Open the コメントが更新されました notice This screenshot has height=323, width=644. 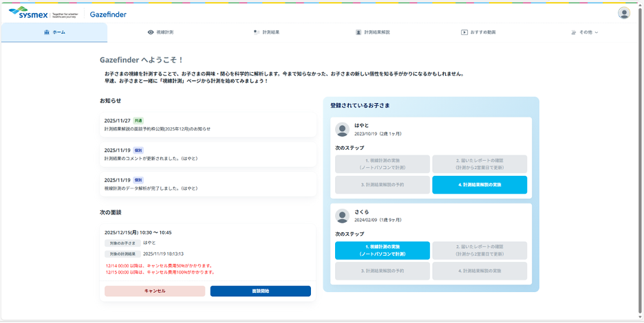click(x=208, y=155)
